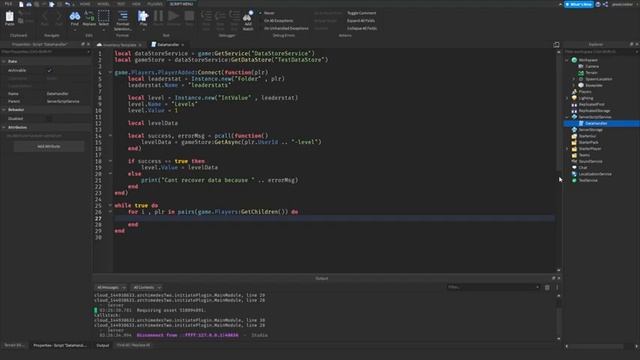640x360 pixels.
Task: Toggle the Disabled checkbox
Action: click(x=49, y=118)
